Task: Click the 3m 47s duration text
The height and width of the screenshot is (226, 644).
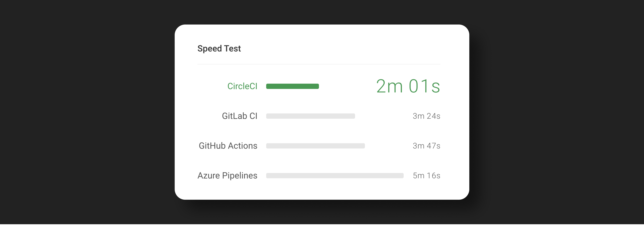Action: click(x=426, y=146)
